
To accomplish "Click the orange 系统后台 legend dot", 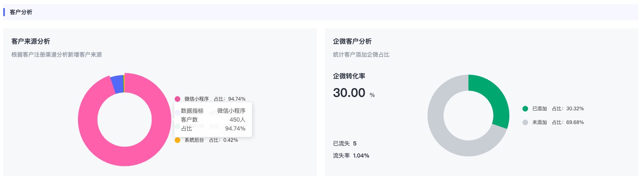I will [177, 140].
